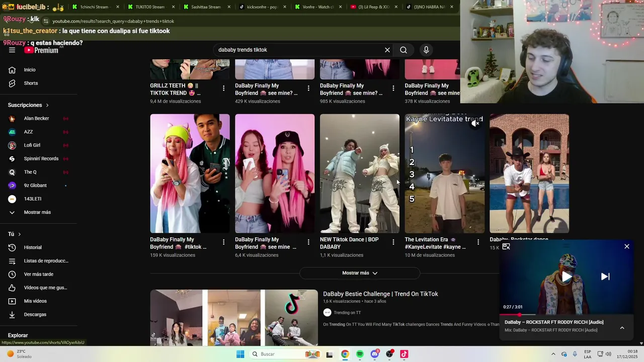Click the 'Mis videos' icon in sidebar
Screen dimensions: 644x362
(x=12, y=301)
